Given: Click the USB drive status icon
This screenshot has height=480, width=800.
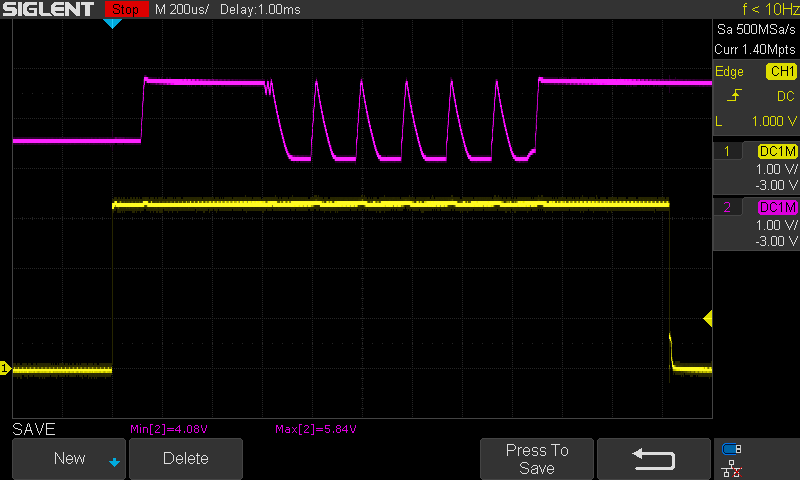Looking at the screenshot, I should (x=732, y=449).
